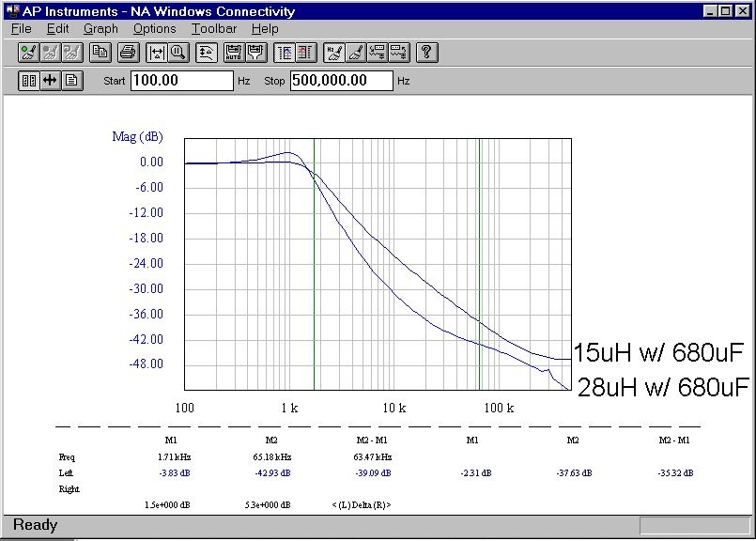Image resolution: width=756 pixels, height=541 pixels.
Task: Click the delta value -39.09 dB
Action: tap(373, 473)
